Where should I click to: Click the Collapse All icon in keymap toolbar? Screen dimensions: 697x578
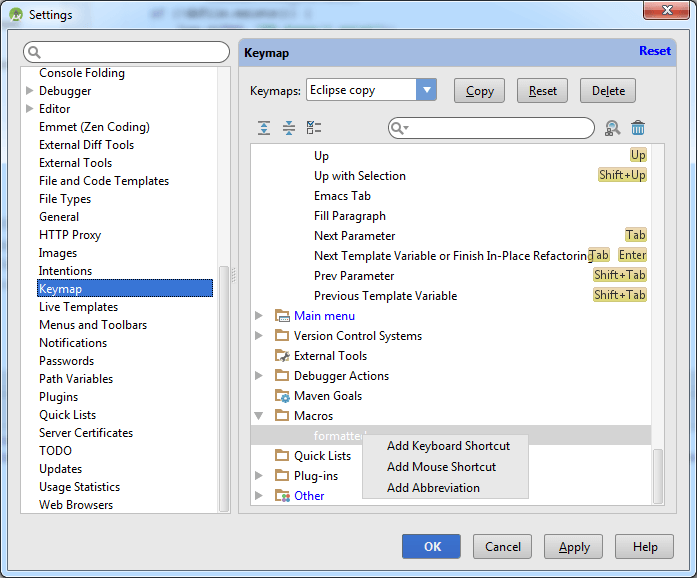pos(289,128)
